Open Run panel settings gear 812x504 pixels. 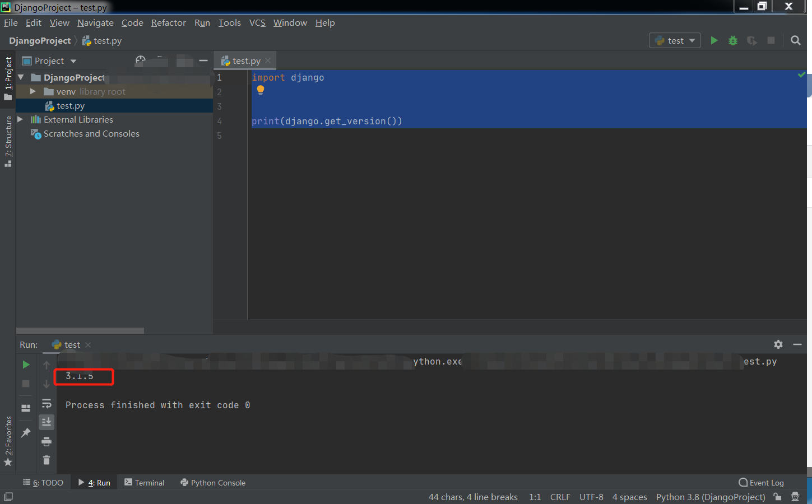tap(778, 344)
